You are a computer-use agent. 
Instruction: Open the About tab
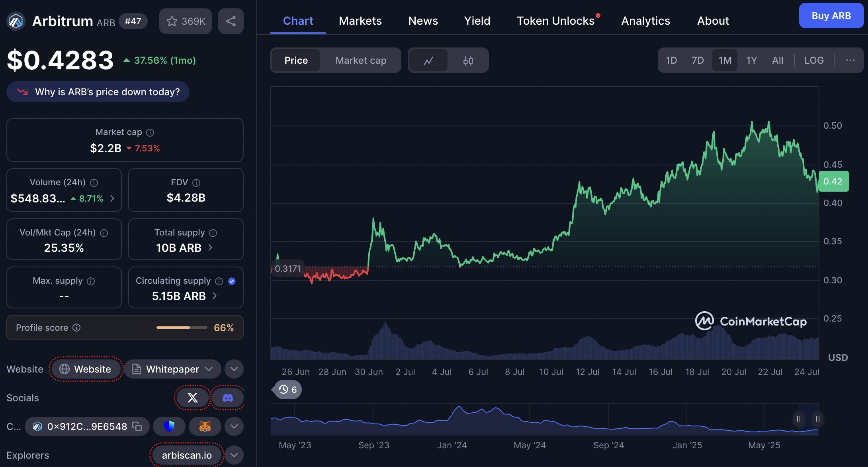pyautogui.click(x=713, y=21)
